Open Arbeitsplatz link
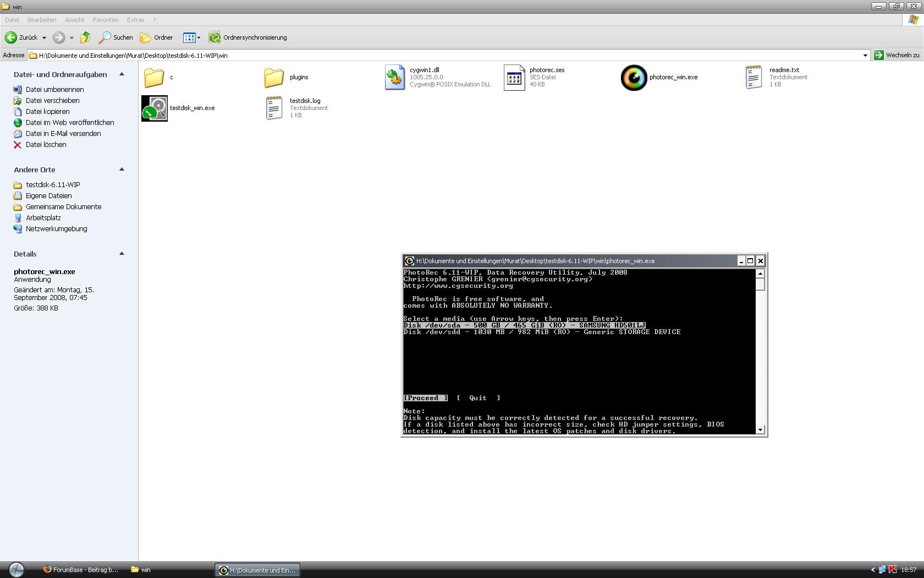The height and width of the screenshot is (578, 924). click(x=43, y=217)
